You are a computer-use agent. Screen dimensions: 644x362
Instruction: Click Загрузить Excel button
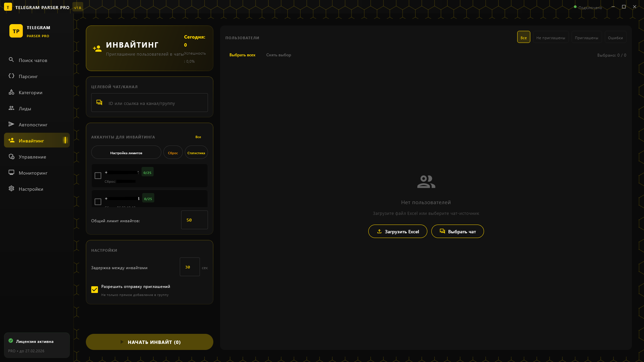pos(397,232)
